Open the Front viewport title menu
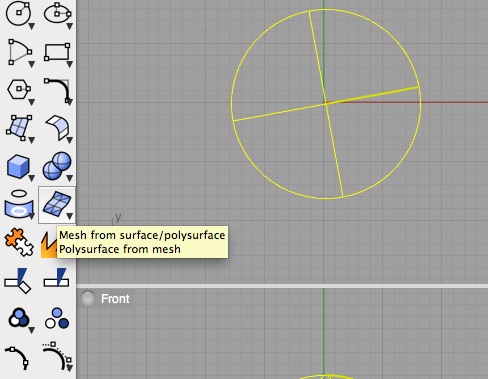 (115, 299)
